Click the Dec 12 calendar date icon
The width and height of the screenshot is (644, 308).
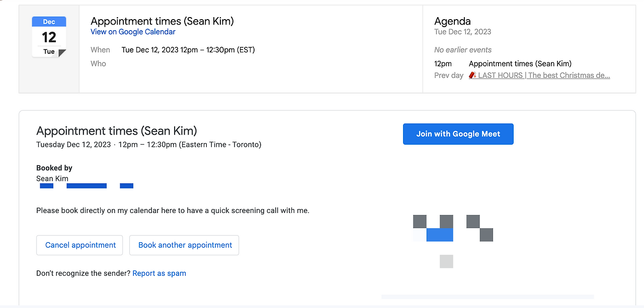pyautogui.click(x=49, y=37)
